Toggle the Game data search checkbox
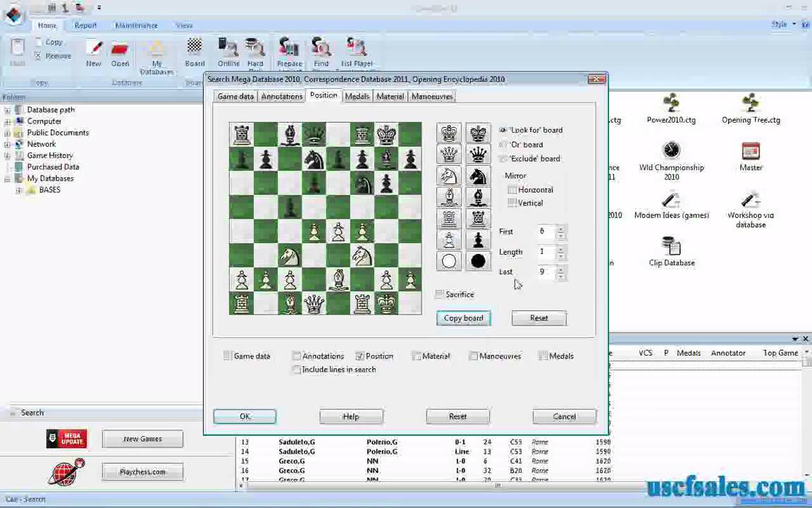This screenshot has width=812, height=508. 228,356
